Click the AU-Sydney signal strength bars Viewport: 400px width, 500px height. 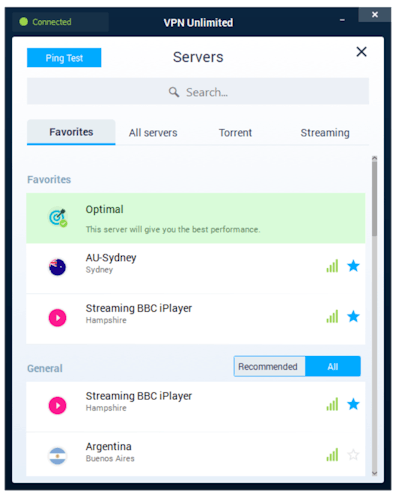click(x=332, y=266)
